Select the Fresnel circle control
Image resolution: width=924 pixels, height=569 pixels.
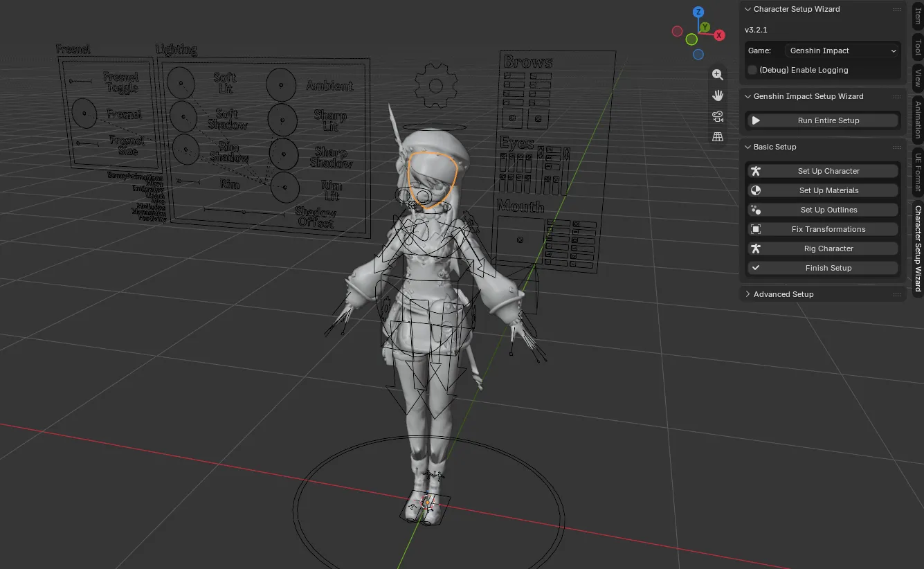(84, 113)
